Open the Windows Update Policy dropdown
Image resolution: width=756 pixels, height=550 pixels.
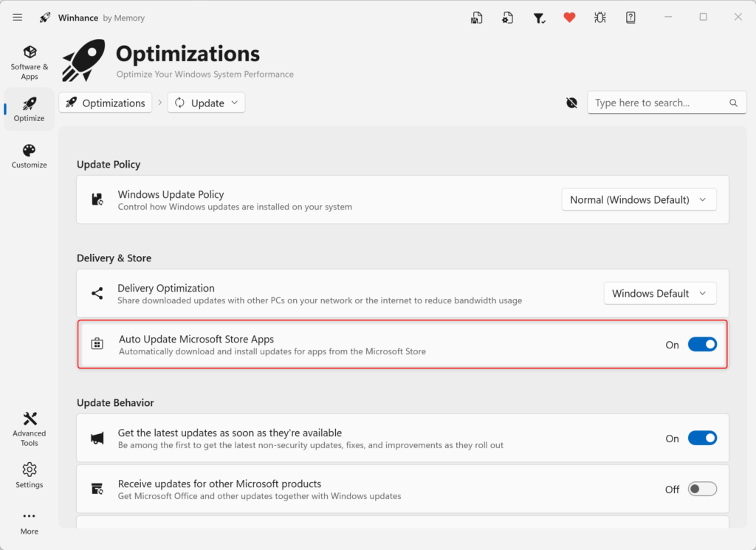639,199
